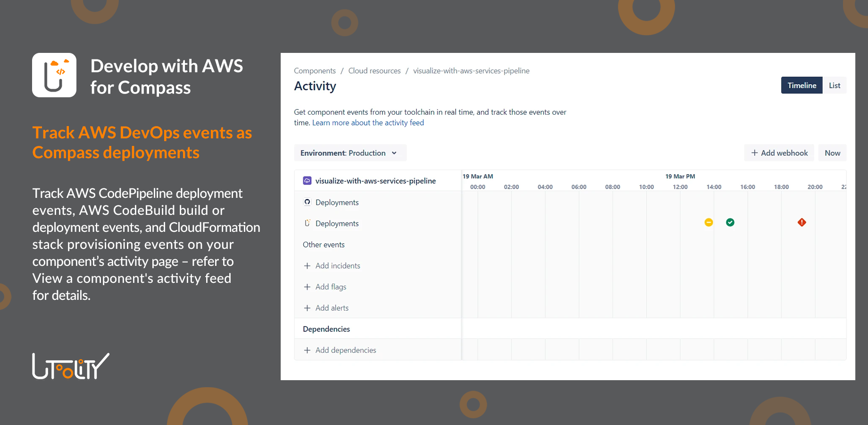Click the Add alerts label
The height and width of the screenshot is (425, 868).
click(x=332, y=308)
